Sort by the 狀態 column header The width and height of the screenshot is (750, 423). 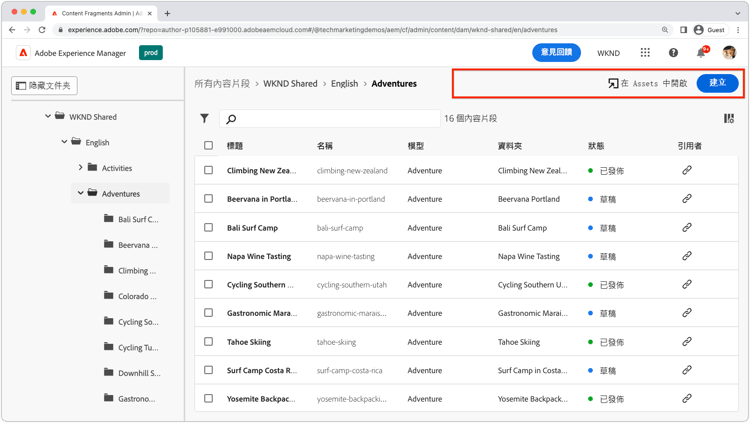(596, 146)
